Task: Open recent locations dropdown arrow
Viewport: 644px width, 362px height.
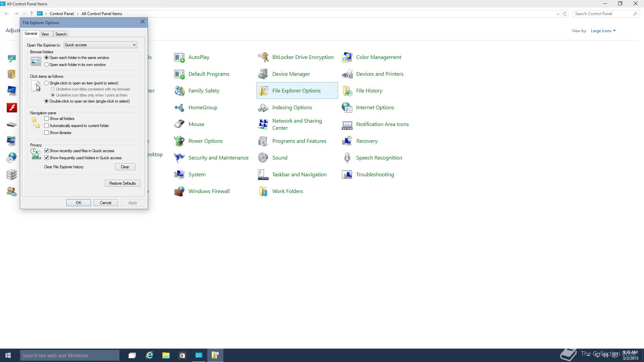Action: [x=24, y=14]
